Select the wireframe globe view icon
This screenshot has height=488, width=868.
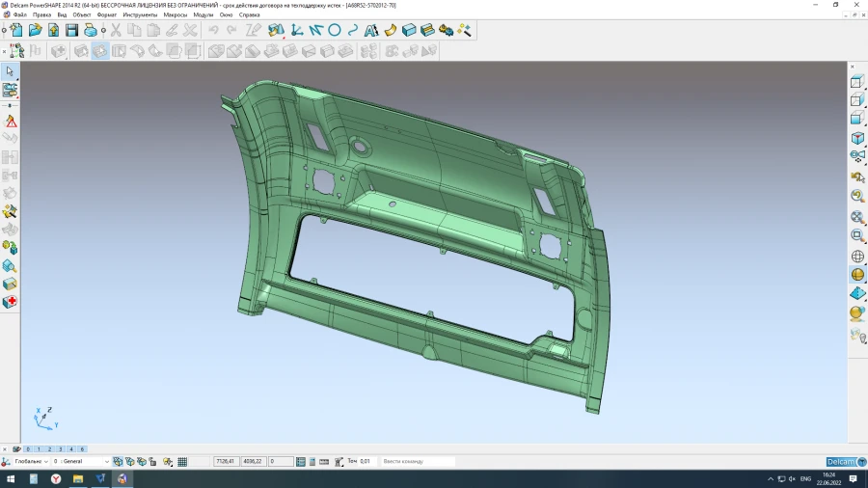click(x=857, y=257)
